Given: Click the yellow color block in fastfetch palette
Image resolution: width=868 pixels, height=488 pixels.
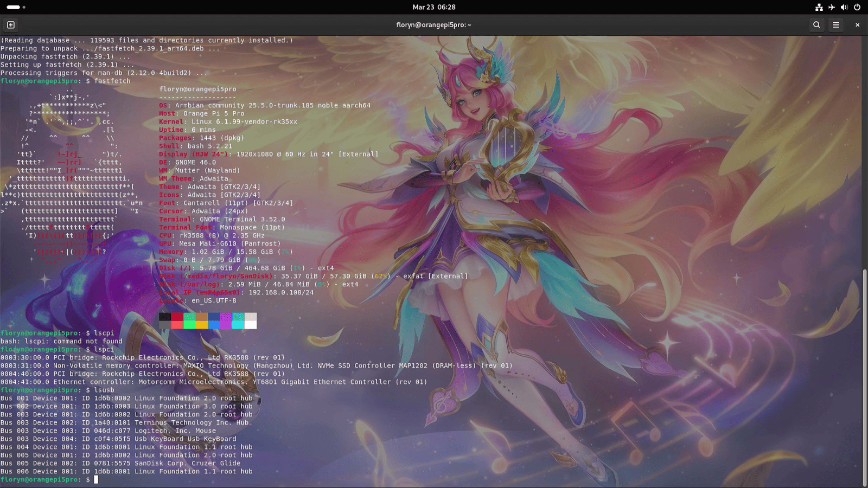Looking at the screenshot, I should tap(201, 325).
